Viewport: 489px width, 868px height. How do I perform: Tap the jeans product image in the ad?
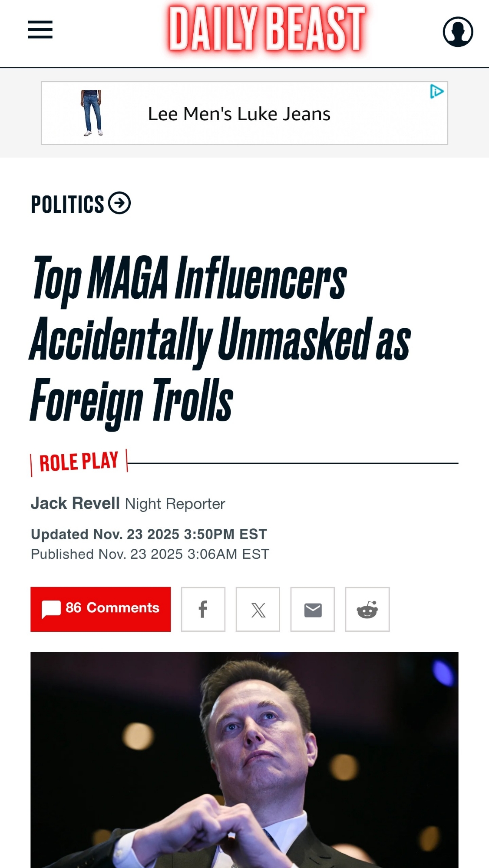[92, 113]
